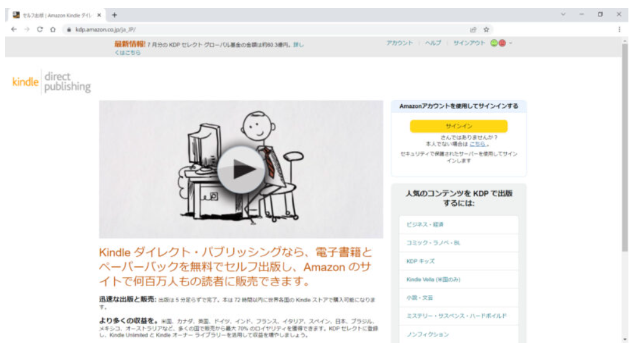This screenshot has width=639, height=364.
Task: Open the ミステリー・サスペンス・ハードボイルド category
Action: 458,316
